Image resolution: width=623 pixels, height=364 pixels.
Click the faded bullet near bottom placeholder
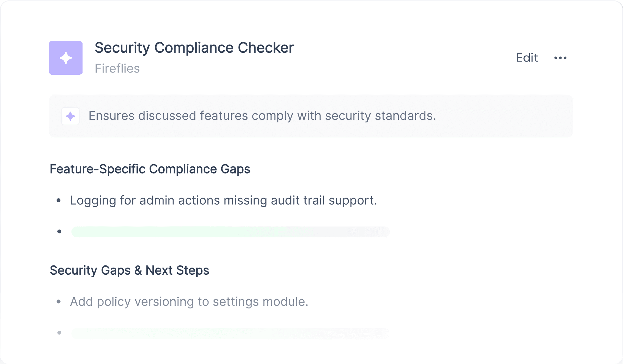tap(59, 333)
